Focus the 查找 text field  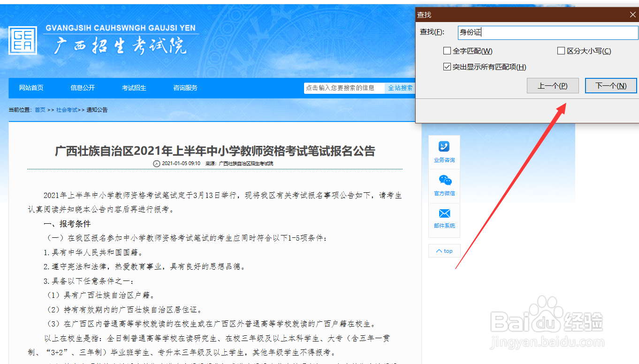coord(548,32)
